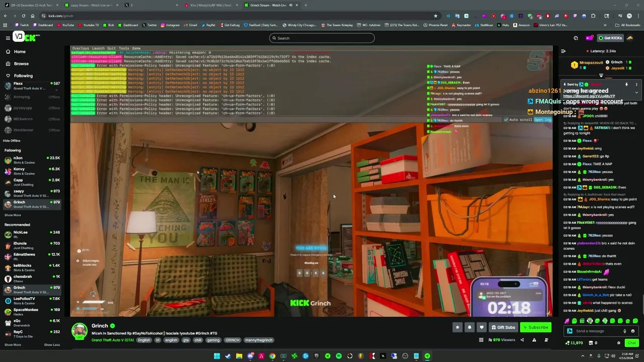The image size is (644, 362).
Task: Click the microphone icon in chat input
Action: pyautogui.click(x=625, y=331)
